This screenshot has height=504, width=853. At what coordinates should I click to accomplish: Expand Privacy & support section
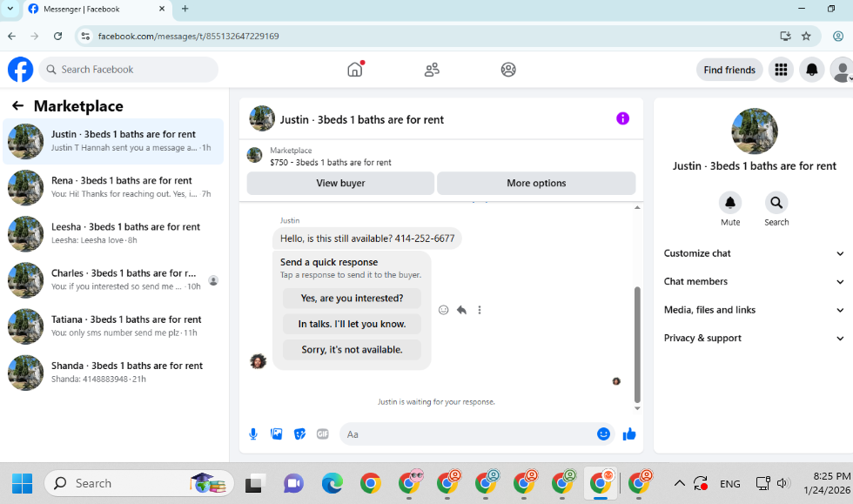(754, 338)
